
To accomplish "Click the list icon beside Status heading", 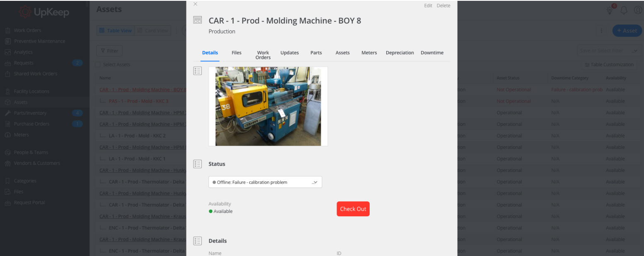I will 198,164.
